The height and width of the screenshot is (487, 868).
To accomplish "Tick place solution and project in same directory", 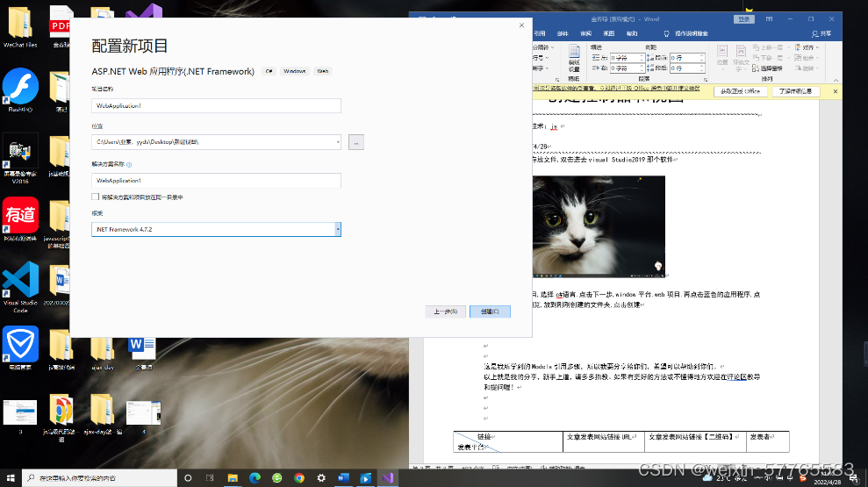I will (95, 197).
